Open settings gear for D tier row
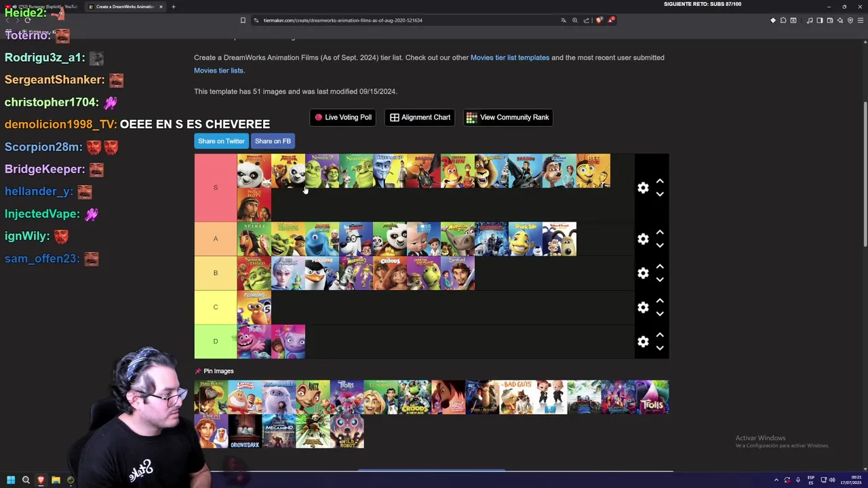This screenshot has width=868, height=488. point(643,342)
